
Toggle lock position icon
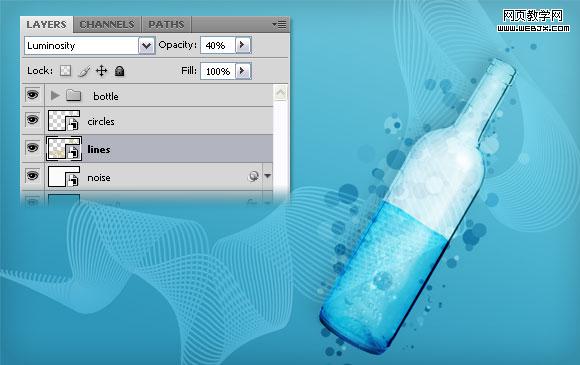[102, 71]
